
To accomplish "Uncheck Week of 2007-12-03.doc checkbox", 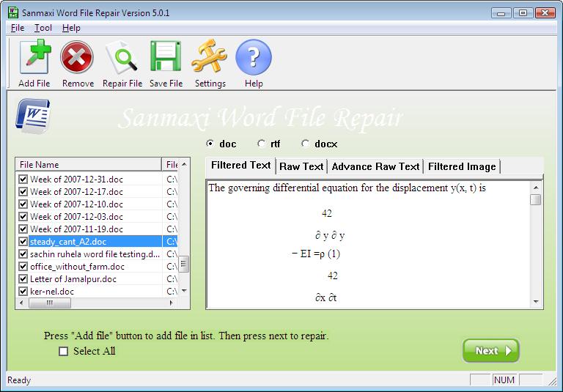I will [x=23, y=216].
